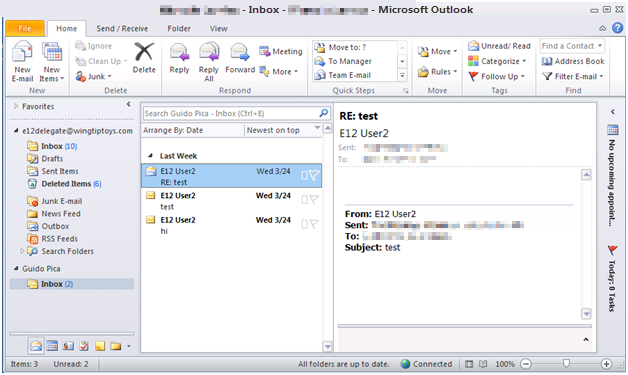The image size is (628, 375).
Task: Toggle Unread/Read status
Action: coord(499,46)
